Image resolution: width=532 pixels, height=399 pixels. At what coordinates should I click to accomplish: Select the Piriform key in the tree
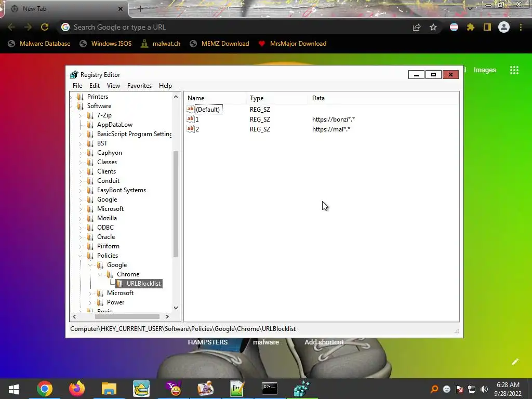pyautogui.click(x=108, y=246)
